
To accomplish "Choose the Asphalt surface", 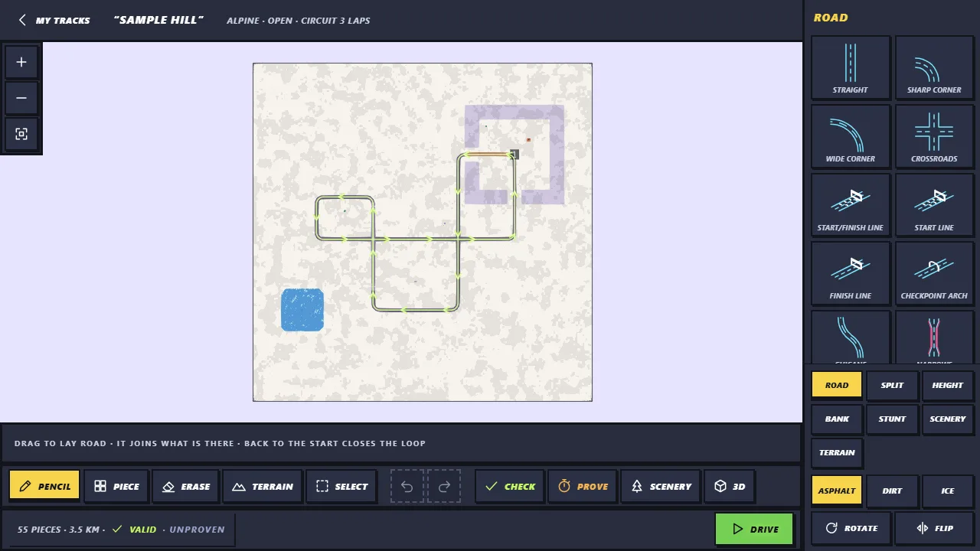I will [x=837, y=491].
